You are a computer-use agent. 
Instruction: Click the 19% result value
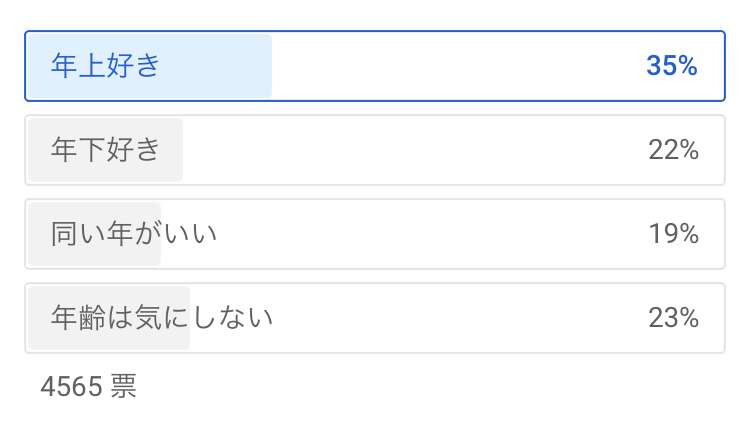673,234
